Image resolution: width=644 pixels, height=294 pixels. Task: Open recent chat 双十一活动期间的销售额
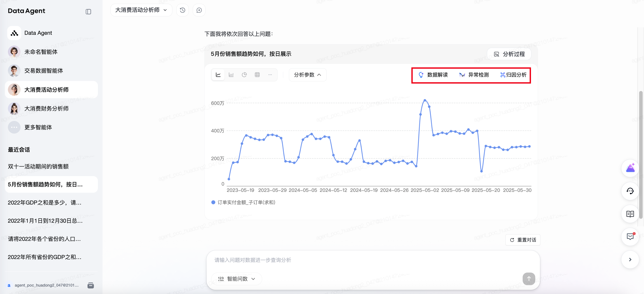(x=38, y=166)
